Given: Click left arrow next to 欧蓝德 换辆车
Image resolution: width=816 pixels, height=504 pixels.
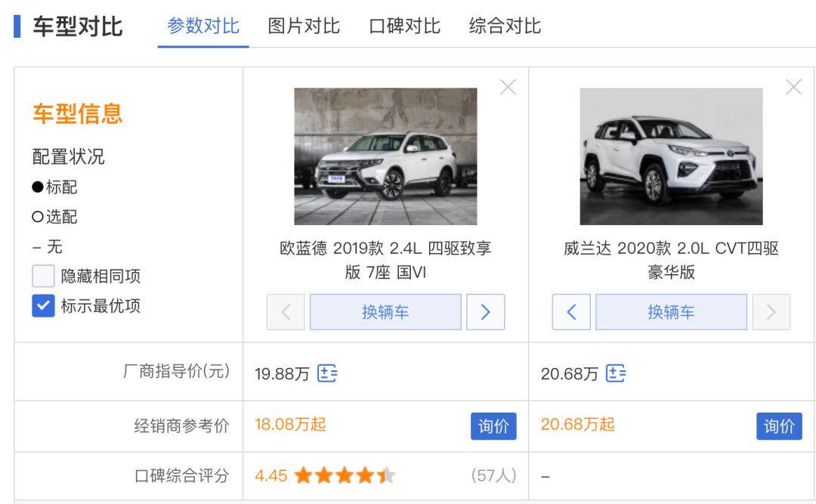Looking at the screenshot, I should point(286,312).
